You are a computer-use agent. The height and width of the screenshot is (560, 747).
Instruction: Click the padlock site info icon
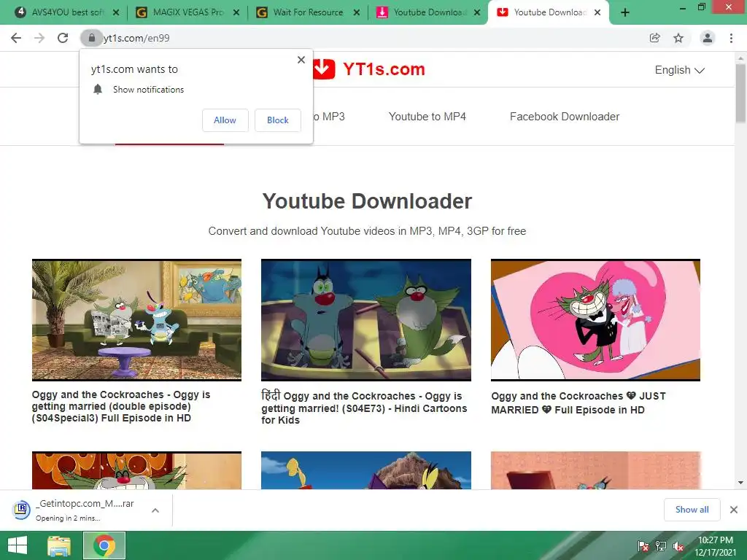pos(91,38)
